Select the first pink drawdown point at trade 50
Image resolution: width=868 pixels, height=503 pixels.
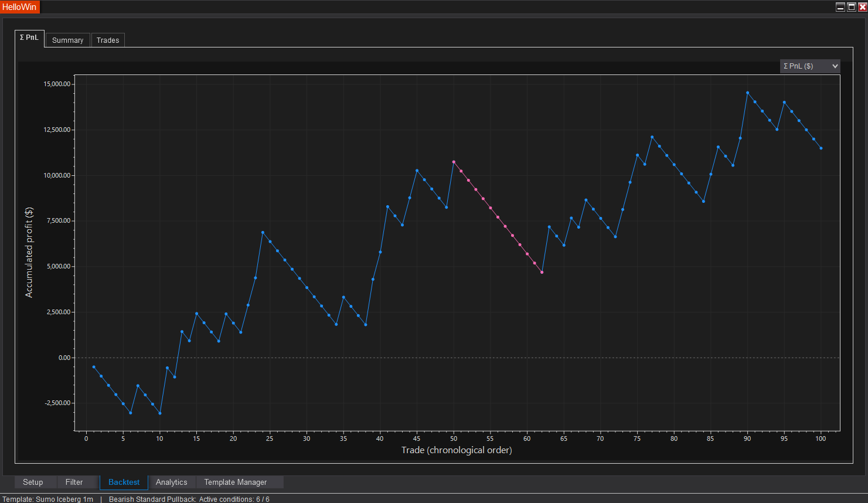point(454,162)
